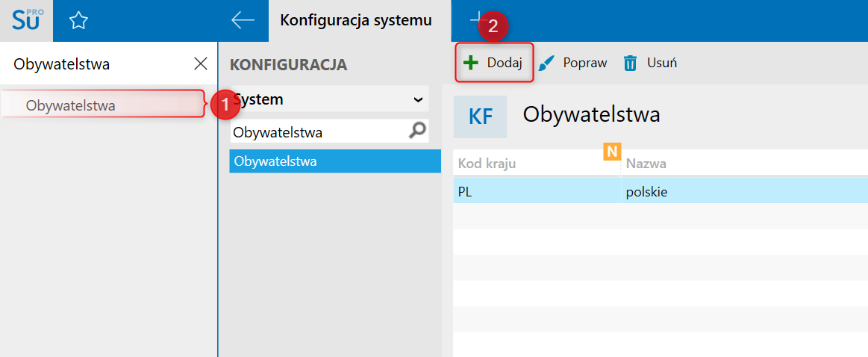
Task: Select the PL polskie table row
Action: click(x=657, y=192)
